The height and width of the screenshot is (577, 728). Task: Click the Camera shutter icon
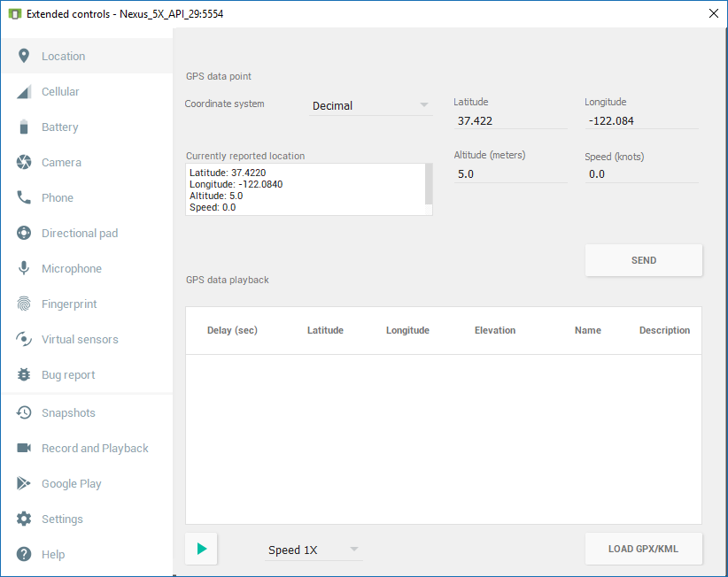pos(24,162)
